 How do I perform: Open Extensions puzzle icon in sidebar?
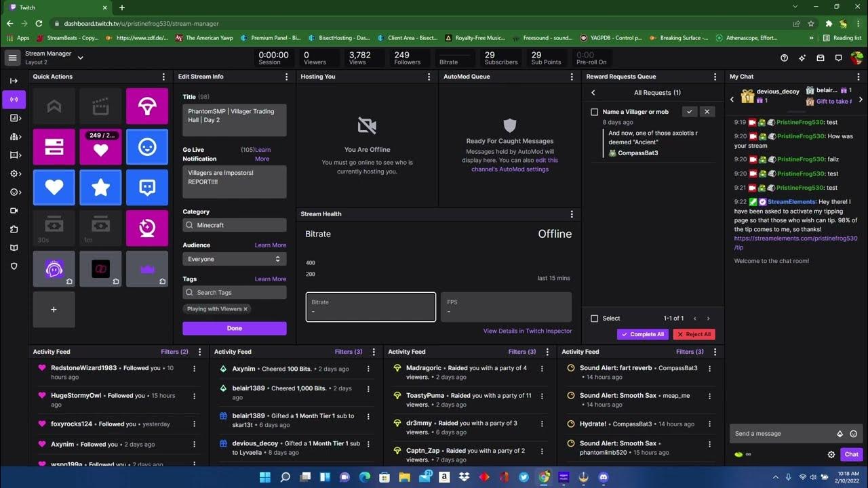click(x=14, y=229)
